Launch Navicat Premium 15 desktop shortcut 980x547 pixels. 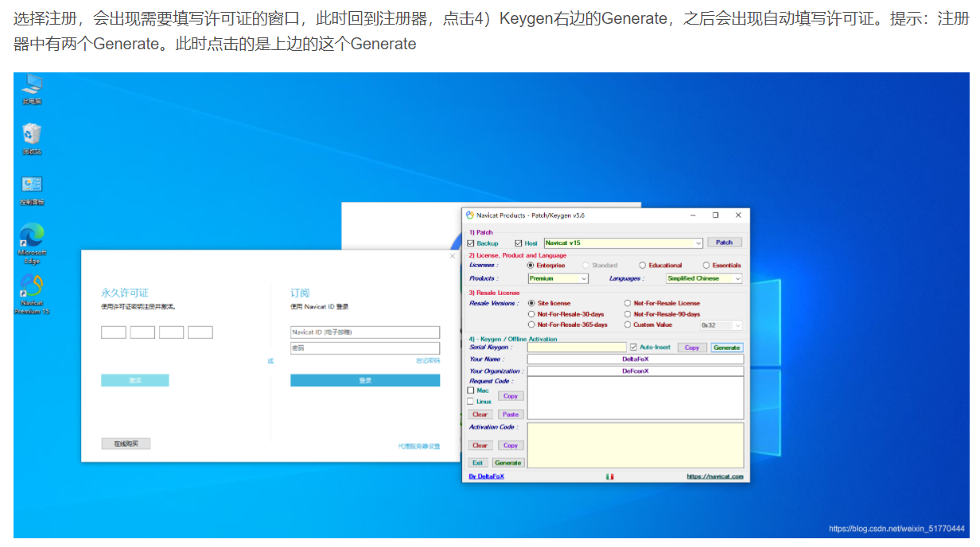click(x=32, y=294)
